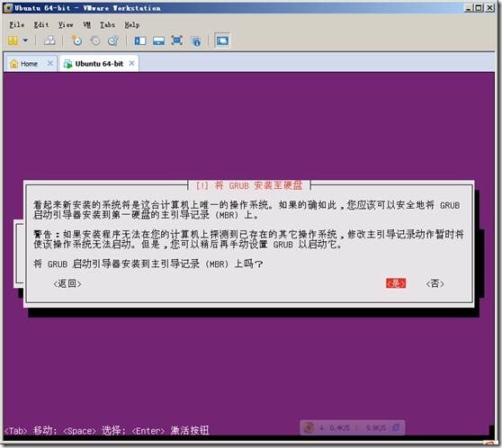
Task: Maximize the VMware Workstation window
Action: [x=479, y=8]
